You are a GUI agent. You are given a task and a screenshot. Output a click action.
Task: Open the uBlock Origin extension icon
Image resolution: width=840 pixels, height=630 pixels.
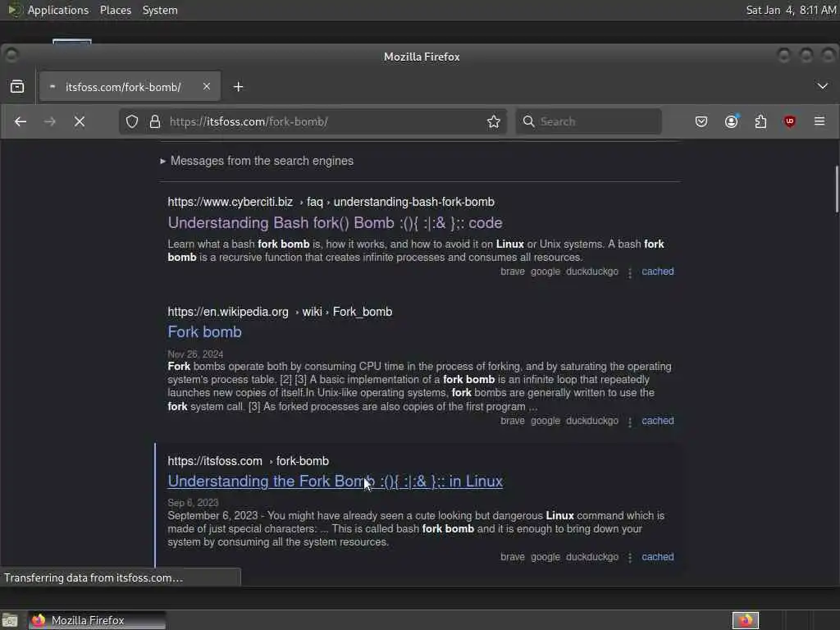pyautogui.click(x=790, y=121)
